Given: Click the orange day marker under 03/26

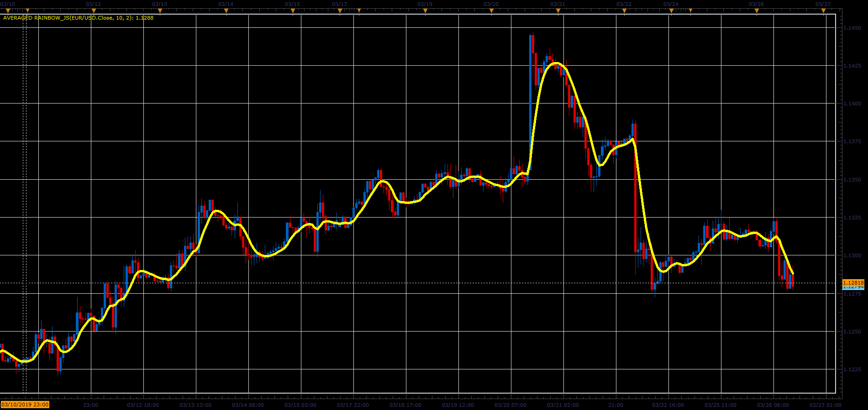Looking at the screenshot, I should 757,10.
